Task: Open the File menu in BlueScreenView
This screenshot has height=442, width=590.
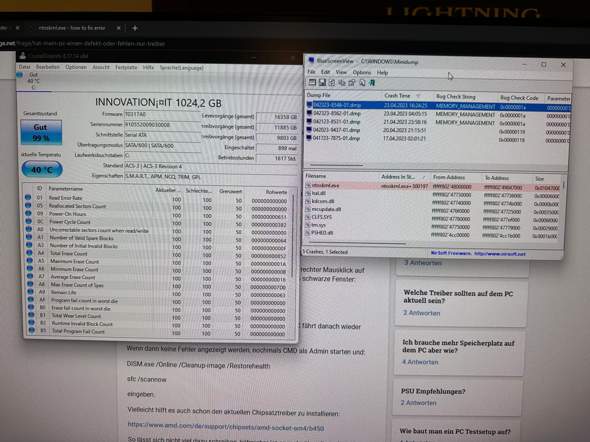Action: point(312,72)
